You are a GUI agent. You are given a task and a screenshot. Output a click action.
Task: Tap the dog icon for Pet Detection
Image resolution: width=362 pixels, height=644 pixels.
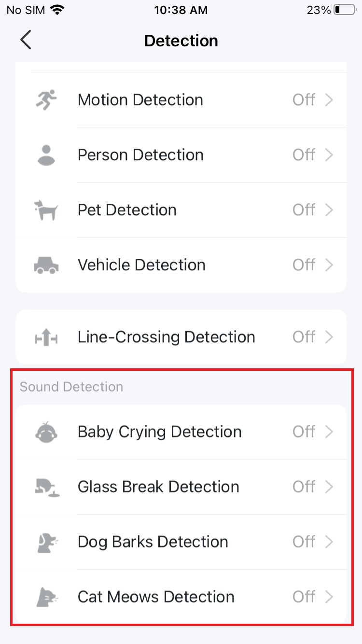pos(46,210)
